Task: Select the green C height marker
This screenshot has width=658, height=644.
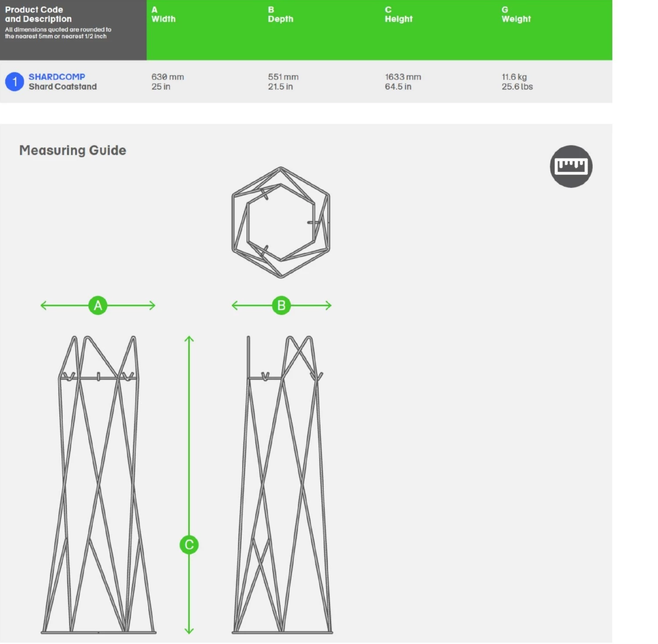Action: tap(189, 544)
